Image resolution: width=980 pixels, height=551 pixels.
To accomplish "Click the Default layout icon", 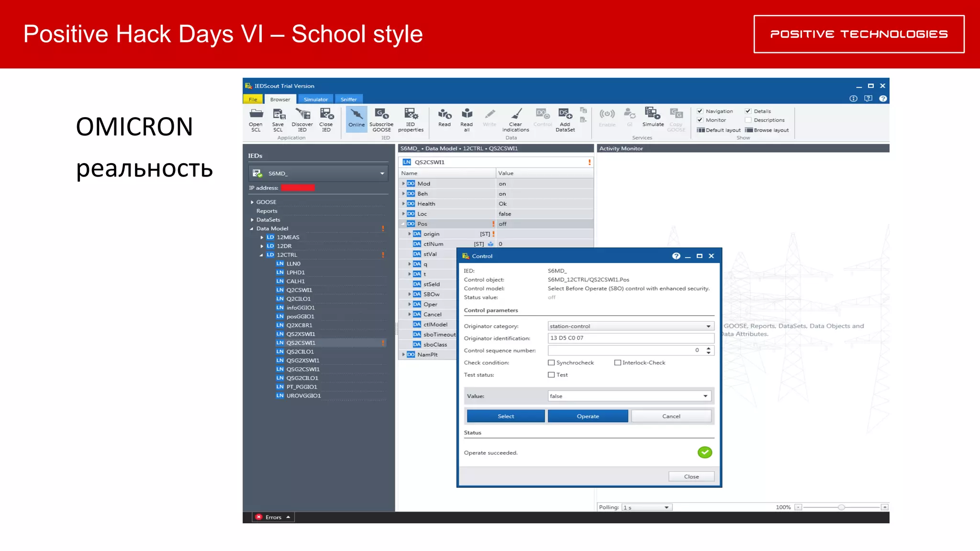I will point(701,130).
